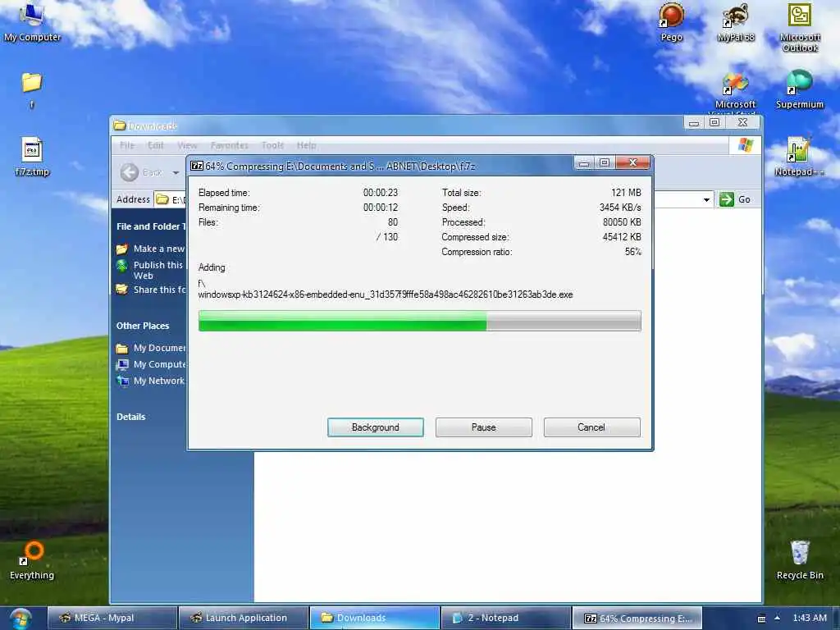This screenshot has height=630, width=840.
Task: Click Windows flag logo in Downloads window
Action: (745, 145)
